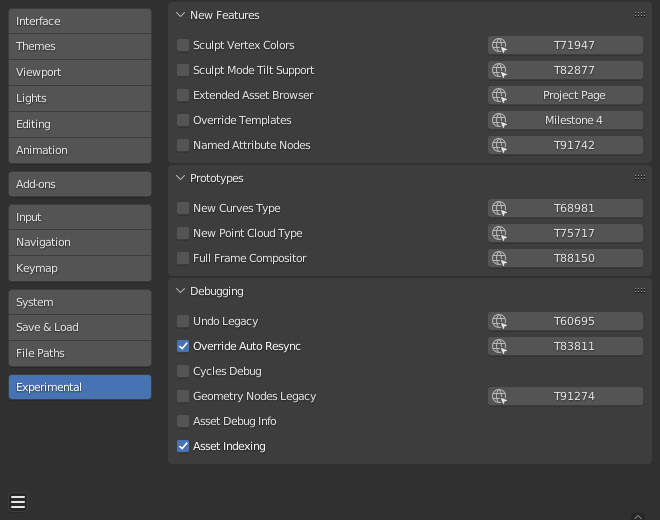Open task link T91742
This screenshot has height=520, width=660.
tap(565, 145)
